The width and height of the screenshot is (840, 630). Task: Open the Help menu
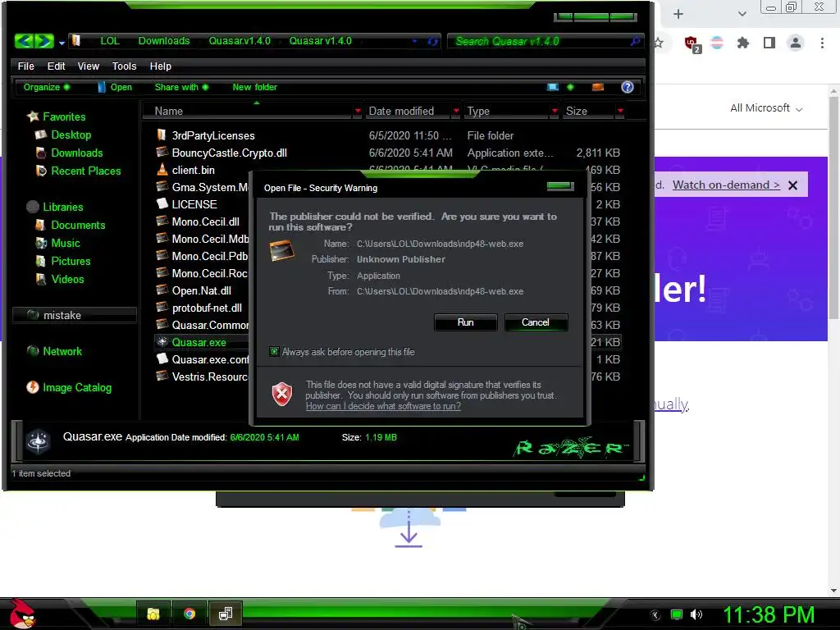pos(160,66)
